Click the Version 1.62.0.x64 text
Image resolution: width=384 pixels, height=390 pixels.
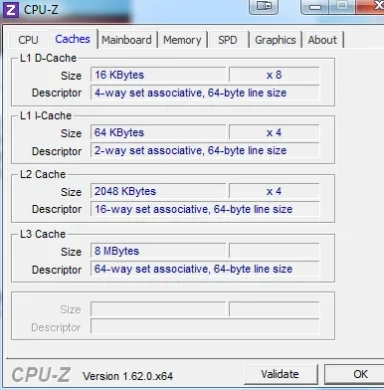128,376
